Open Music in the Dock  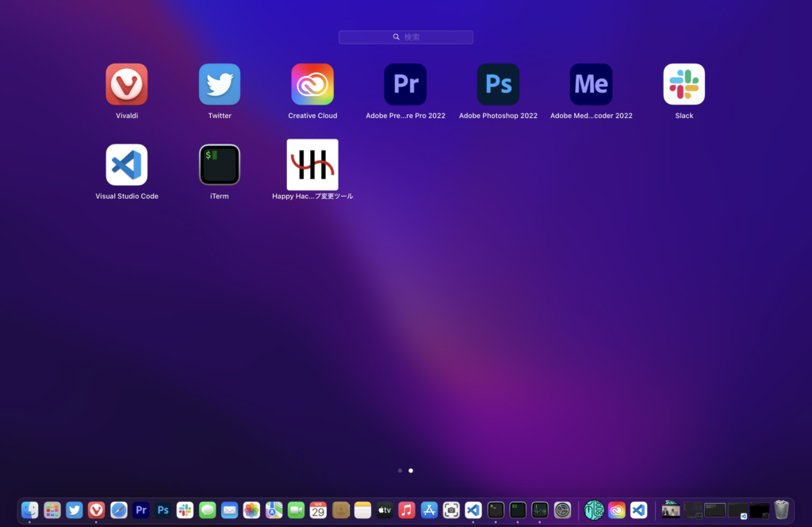407,510
